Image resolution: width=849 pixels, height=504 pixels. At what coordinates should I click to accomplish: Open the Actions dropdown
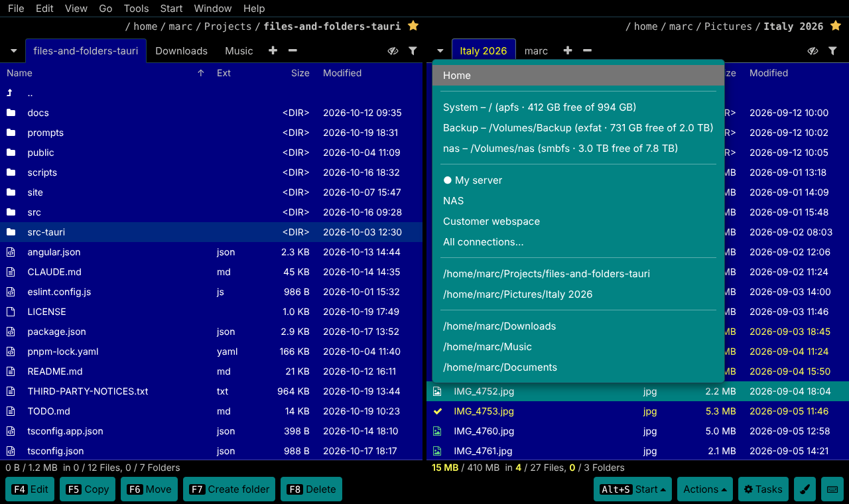click(704, 489)
